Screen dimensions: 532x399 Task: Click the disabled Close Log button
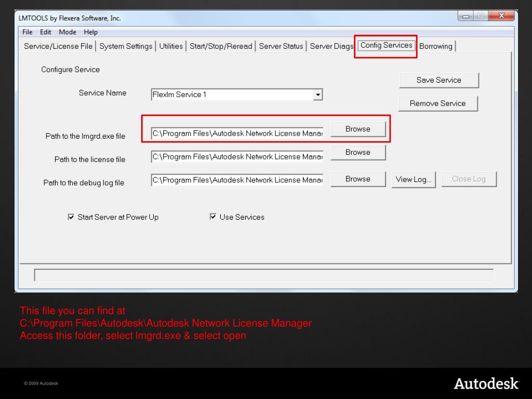[x=469, y=179]
